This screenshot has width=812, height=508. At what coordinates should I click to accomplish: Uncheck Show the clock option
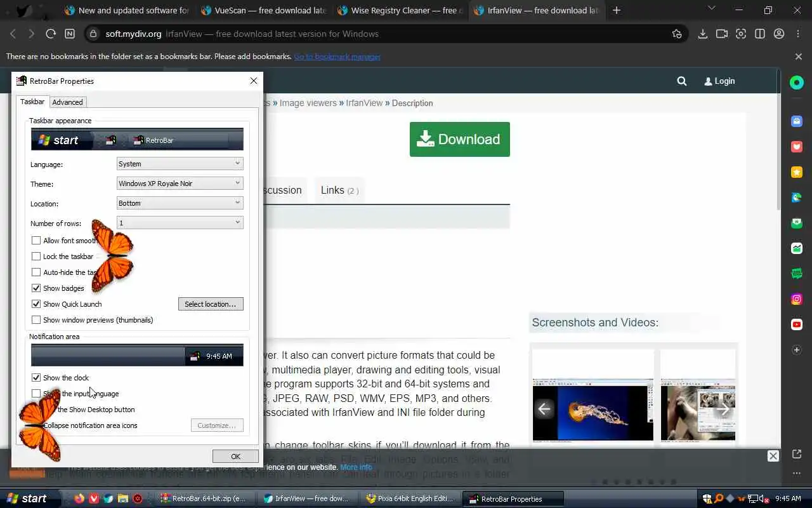pyautogui.click(x=36, y=378)
